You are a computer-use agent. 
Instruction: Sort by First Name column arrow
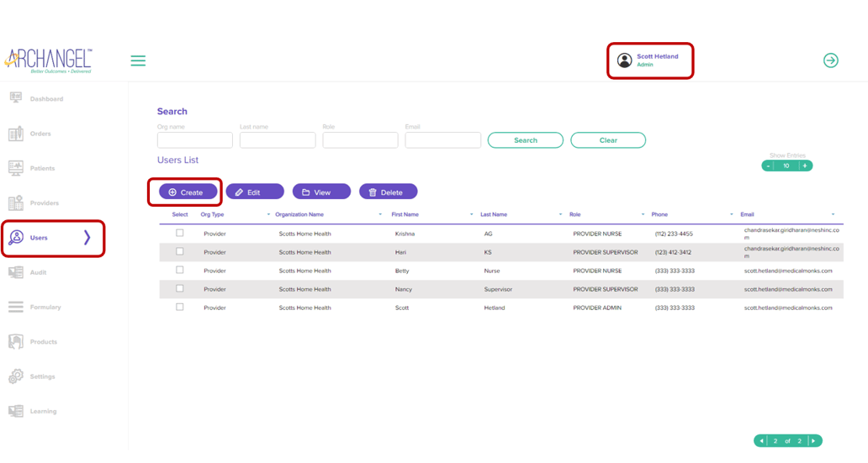click(472, 214)
